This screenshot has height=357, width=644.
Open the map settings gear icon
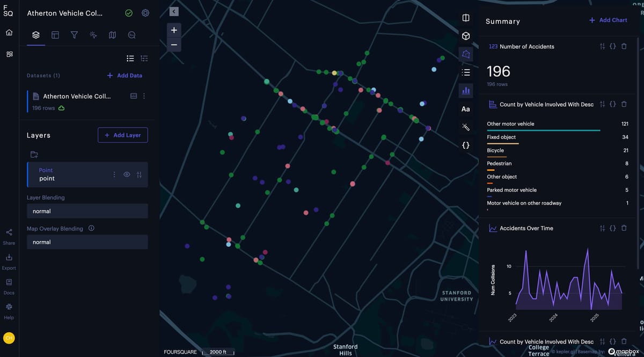[x=145, y=13]
